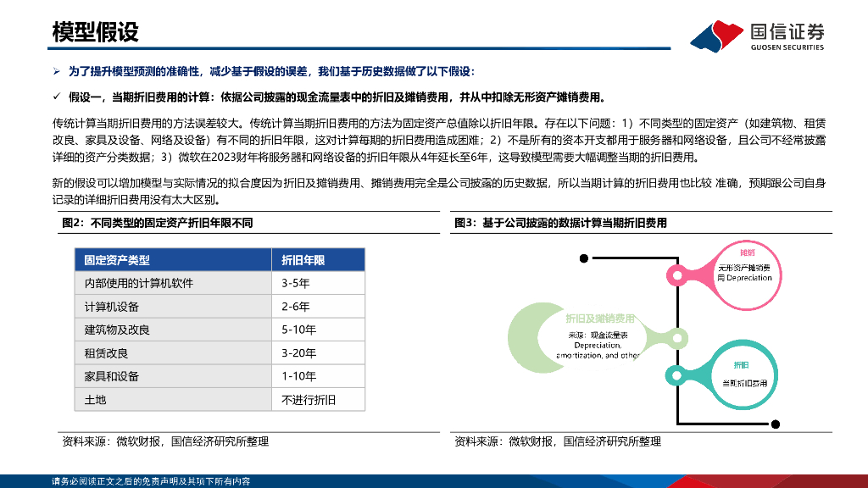Click the 内部使用的计算机软件 table row
The height and width of the screenshot is (488, 868).
click(x=220, y=283)
